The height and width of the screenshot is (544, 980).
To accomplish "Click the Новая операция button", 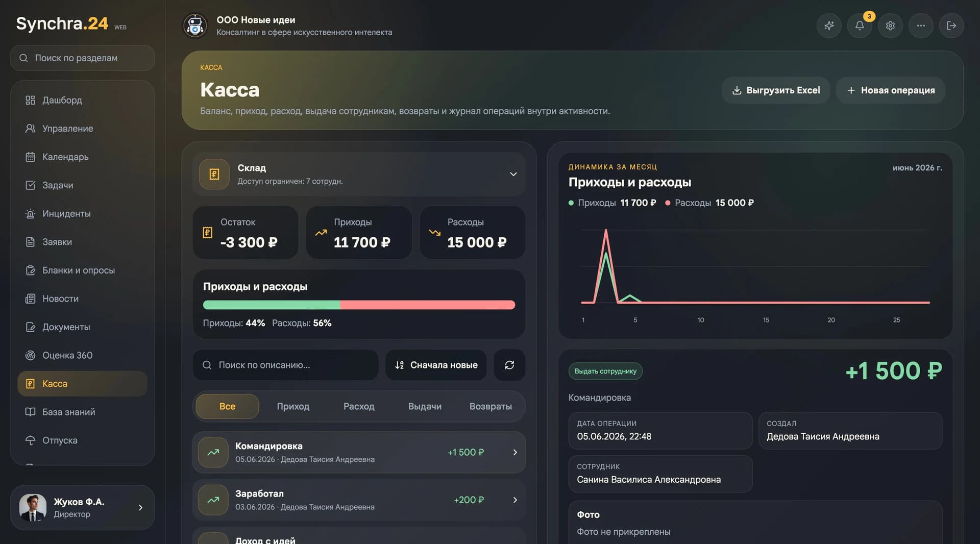I will [891, 90].
